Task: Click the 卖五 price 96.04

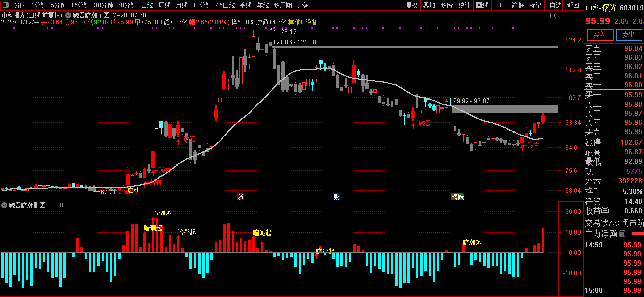Action: point(632,48)
